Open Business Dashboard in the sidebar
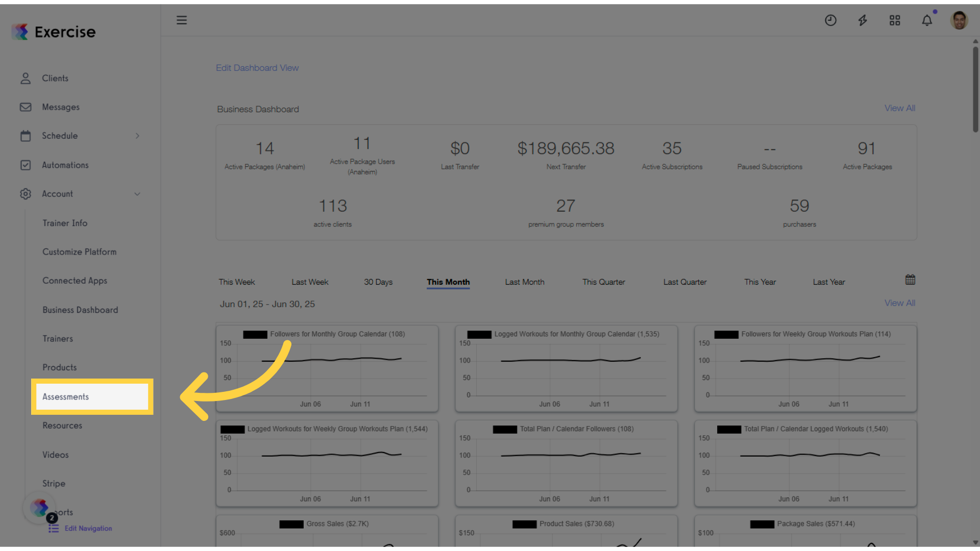This screenshot has width=980, height=551. click(x=80, y=310)
